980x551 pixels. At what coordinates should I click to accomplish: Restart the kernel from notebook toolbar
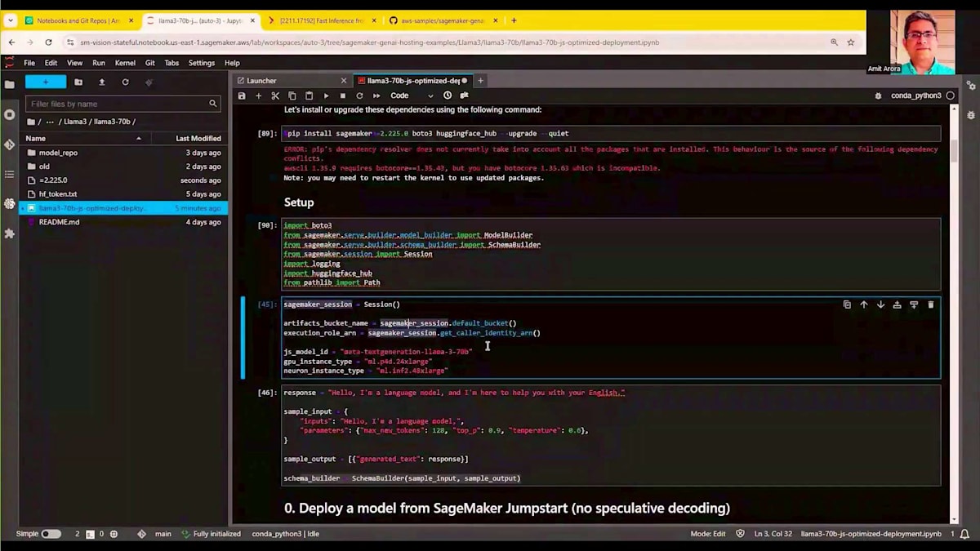359,96
